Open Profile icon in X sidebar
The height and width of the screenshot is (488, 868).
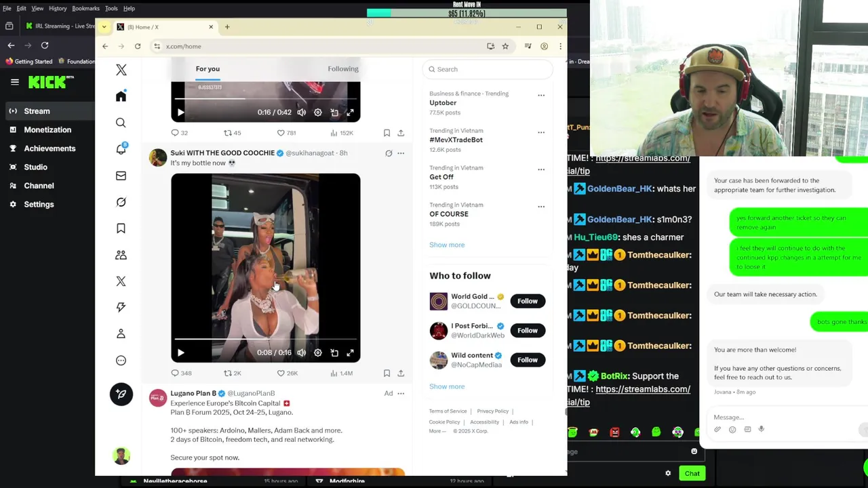click(121, 333)
